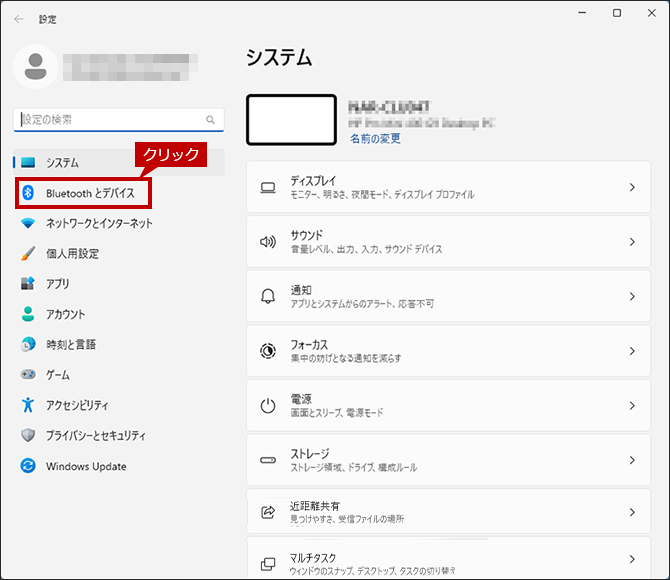Screen dimensions: 670x580
Task: Open the ストレージ row chevron arrow
Action: [x=632, y=460]
